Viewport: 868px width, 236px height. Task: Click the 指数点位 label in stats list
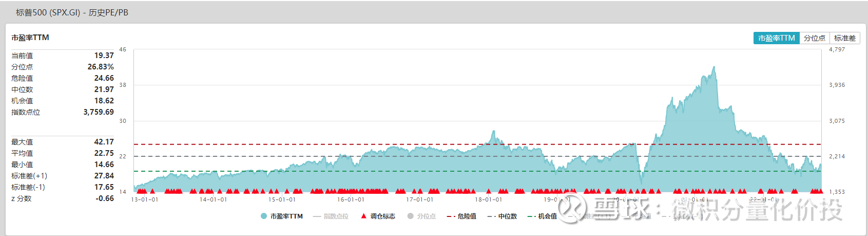(x=26, y=112)
